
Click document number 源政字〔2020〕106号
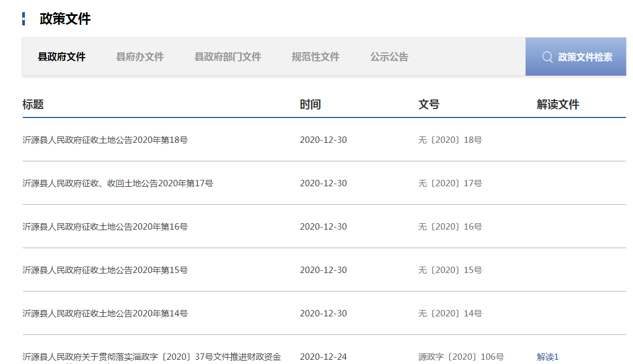[x=460, y=357]
